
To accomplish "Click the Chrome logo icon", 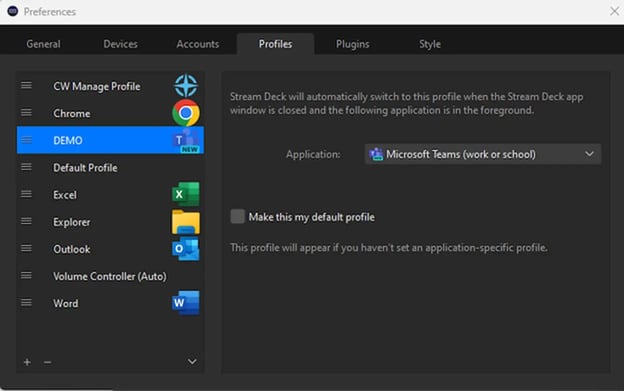I will (x=186, y=113).
